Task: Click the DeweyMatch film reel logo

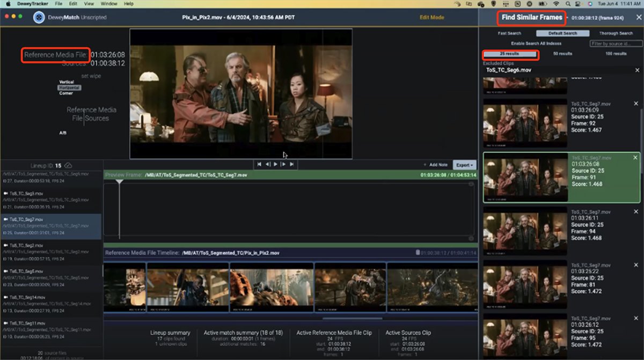Action: click(39, 17)
